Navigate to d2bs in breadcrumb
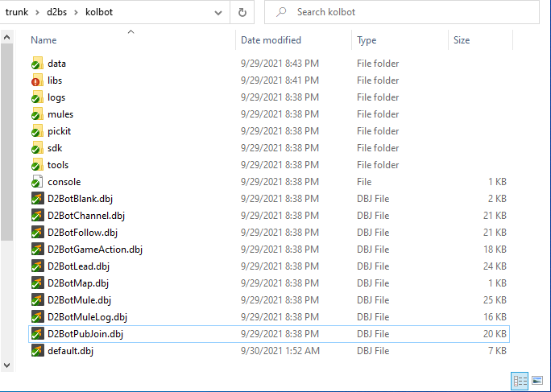This screenshot has height=392, width=551. coord(56,12)
